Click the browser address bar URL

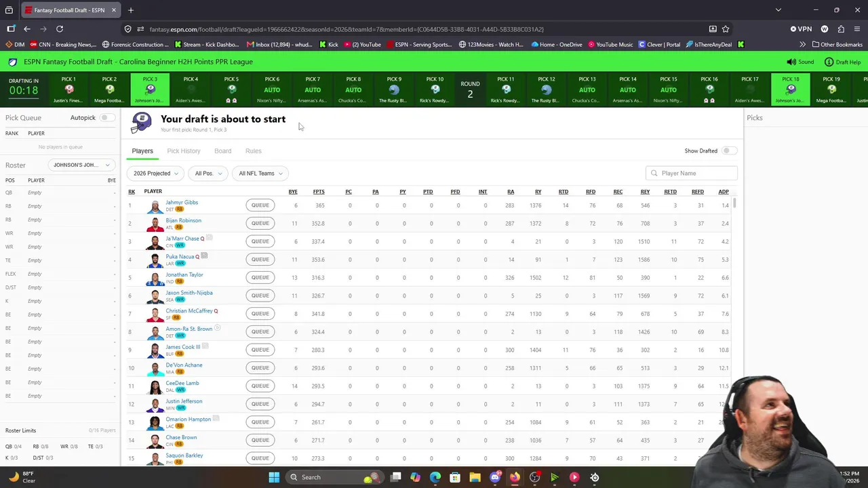pyautogui.click(x=347, y=29)
